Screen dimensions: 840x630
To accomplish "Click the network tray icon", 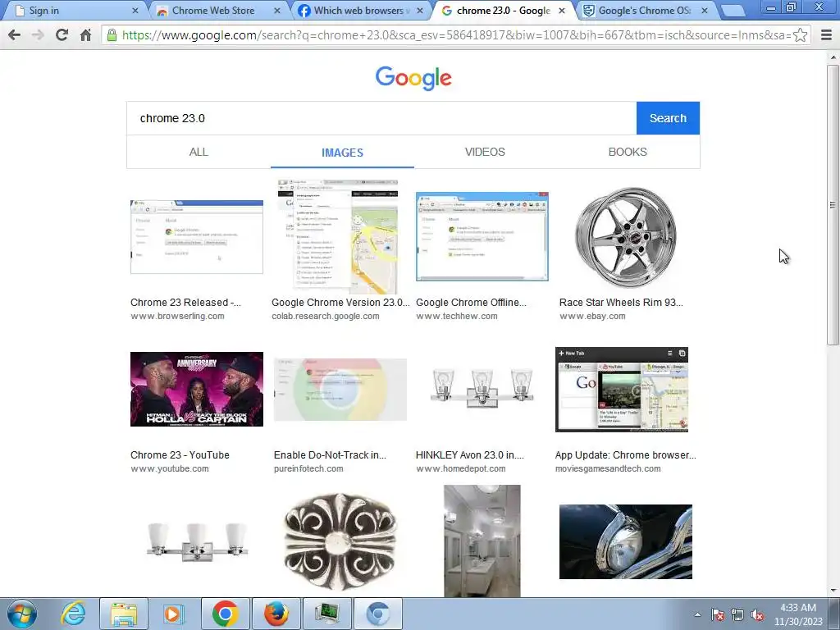I will click(x=737, y=614).
